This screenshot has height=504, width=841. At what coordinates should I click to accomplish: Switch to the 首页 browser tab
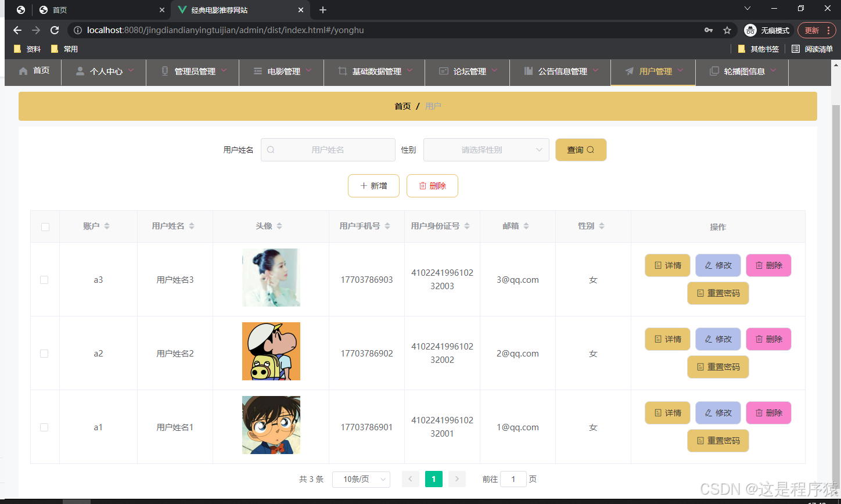tap(102, 10)
